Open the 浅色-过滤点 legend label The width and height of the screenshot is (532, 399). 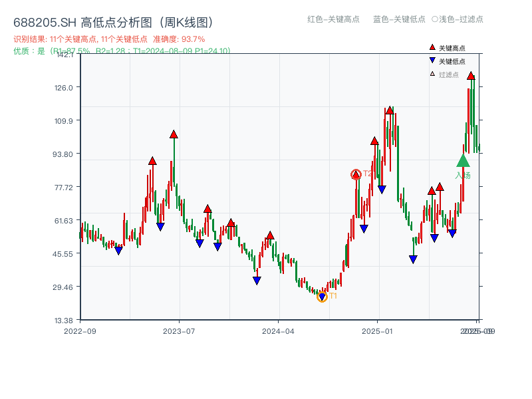(458, 19)
